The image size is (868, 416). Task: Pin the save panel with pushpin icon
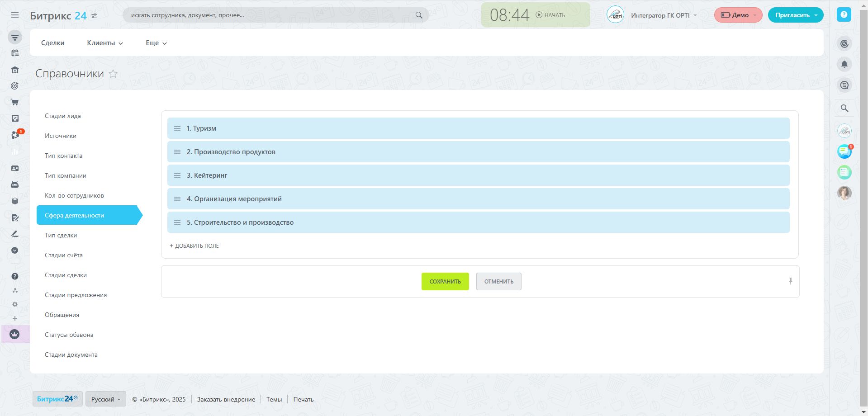pyautogui.click(x=791, y=281)
